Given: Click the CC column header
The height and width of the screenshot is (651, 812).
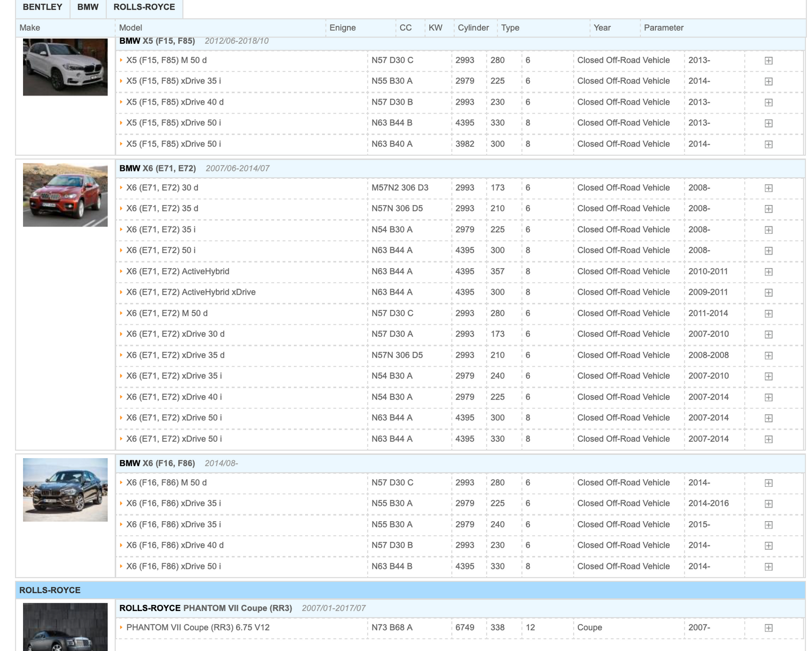Looking at the screenshot, I should click(x=406, y=28).
